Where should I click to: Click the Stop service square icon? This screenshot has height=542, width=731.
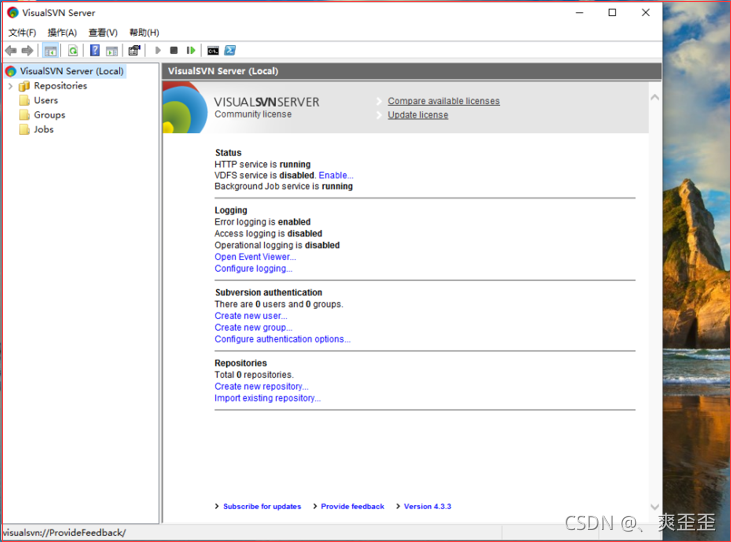click(x=174, y=50)
